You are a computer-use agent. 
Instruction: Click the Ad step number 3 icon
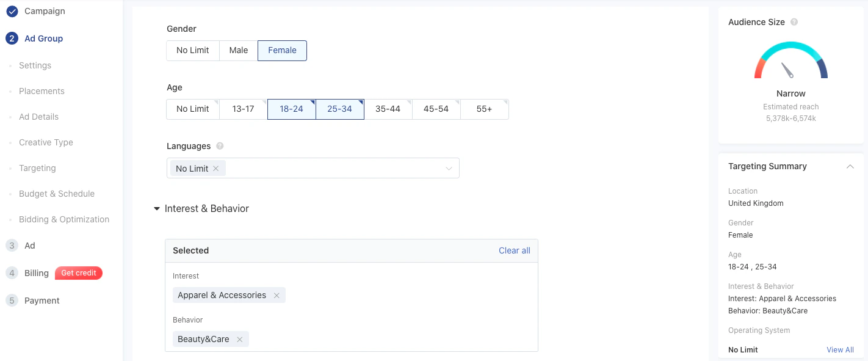(12, 246)
